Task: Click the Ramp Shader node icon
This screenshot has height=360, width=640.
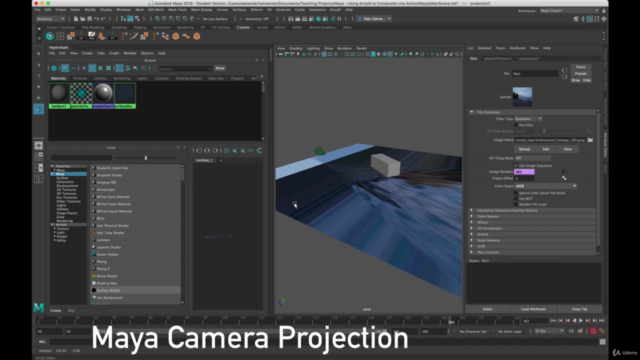Action: tap(94, 276)
